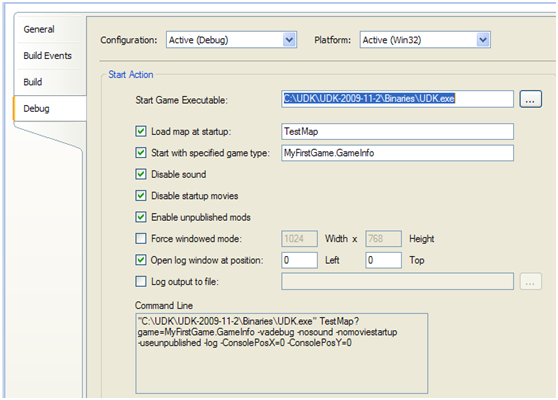Uncheck the Disable sound checkbox
This screenshot has height=400, width=558.
141,174
